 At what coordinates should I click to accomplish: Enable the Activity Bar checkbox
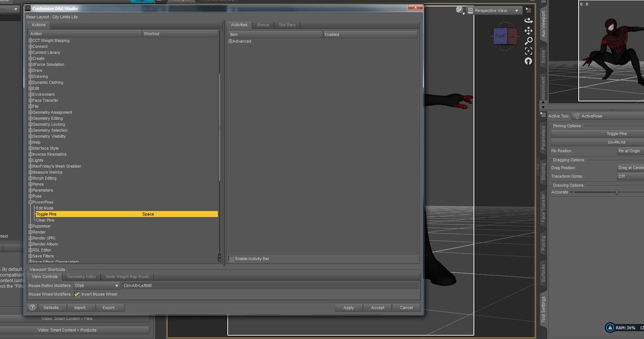(231, 259)
